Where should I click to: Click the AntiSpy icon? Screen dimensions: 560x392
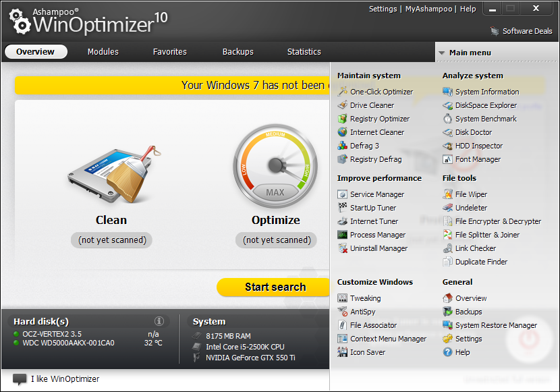tap(343, 311)
